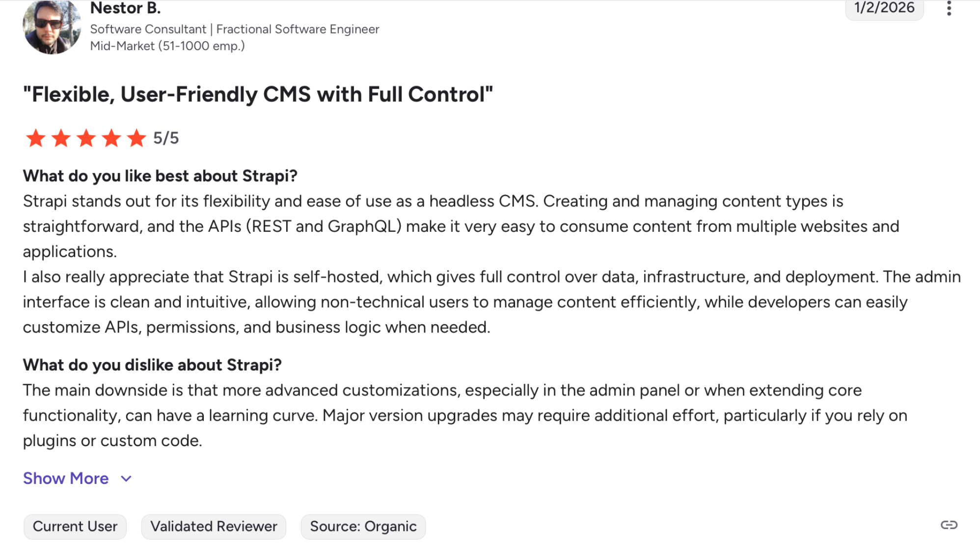
Task: Click the review title "Flexible, User-Friendly CMS with Full Control"
Action: coord(258,94)
